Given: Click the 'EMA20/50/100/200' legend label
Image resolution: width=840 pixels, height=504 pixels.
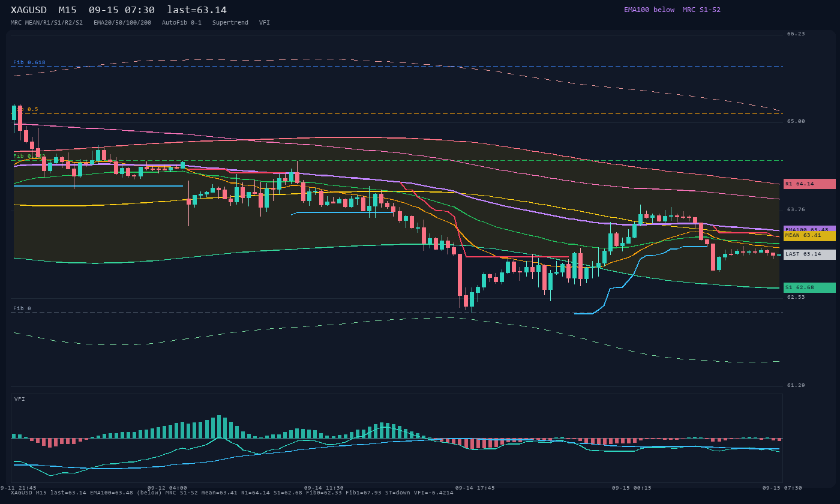Looking at the screenshot, I should pos(122,23).
